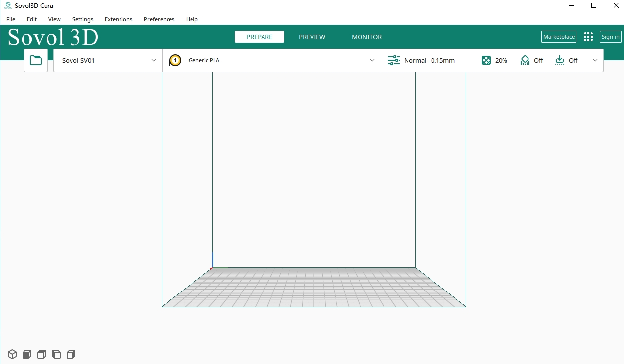
Task: Click the Sign in button
Action: click(610, 37)
